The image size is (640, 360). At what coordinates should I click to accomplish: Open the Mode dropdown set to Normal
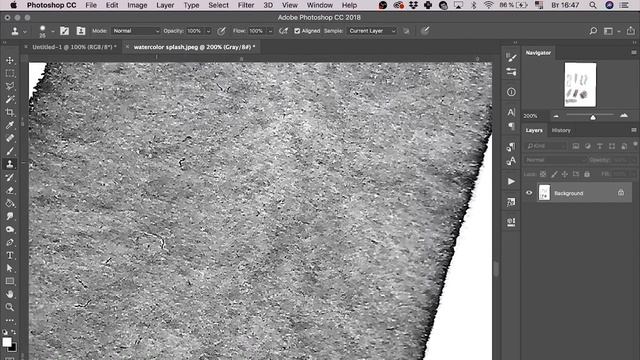point(136,31)
